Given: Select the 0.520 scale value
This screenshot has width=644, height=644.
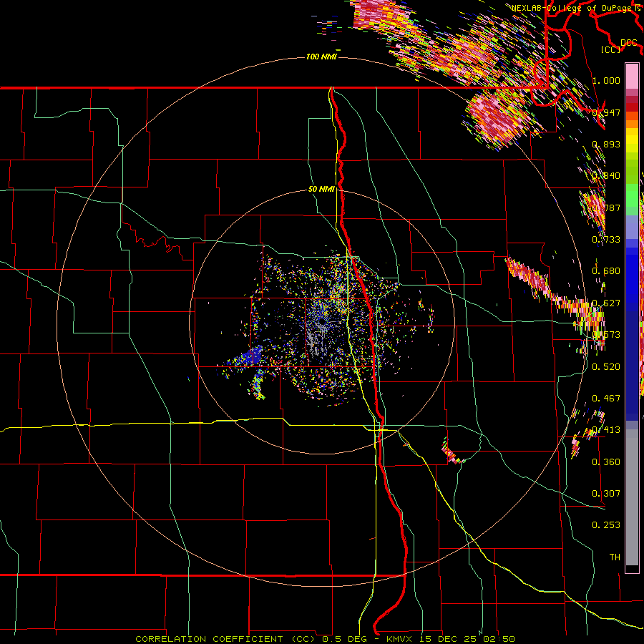Looking at the screenshot, I should click(x=606, y=367).
